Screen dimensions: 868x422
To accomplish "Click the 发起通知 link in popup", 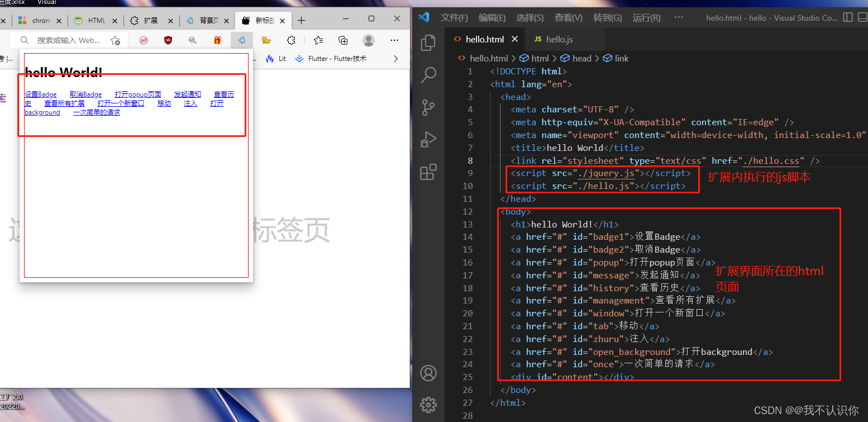I will pos(188,94).
